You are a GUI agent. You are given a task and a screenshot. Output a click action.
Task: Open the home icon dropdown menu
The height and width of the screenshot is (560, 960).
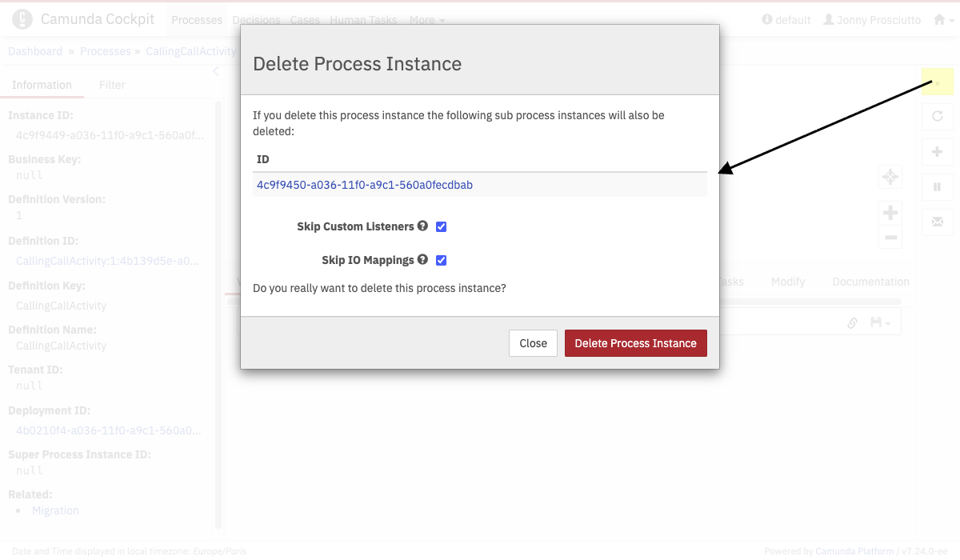[x=943, y=20]
